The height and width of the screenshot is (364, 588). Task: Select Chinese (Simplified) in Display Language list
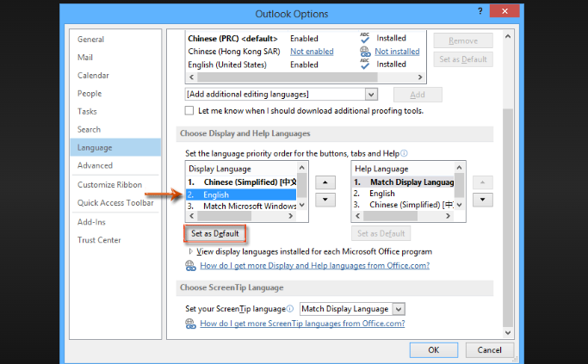tap(242, 182)
